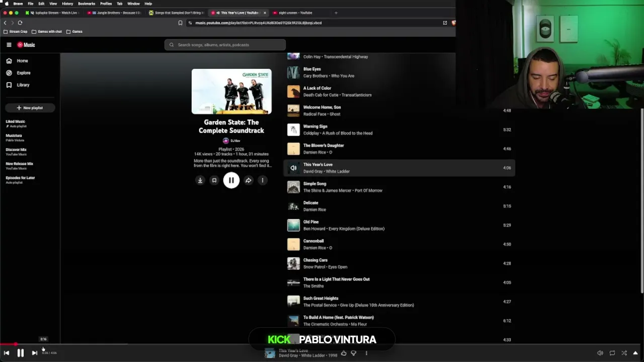Open Library in the sidebar

coord(18,85)
